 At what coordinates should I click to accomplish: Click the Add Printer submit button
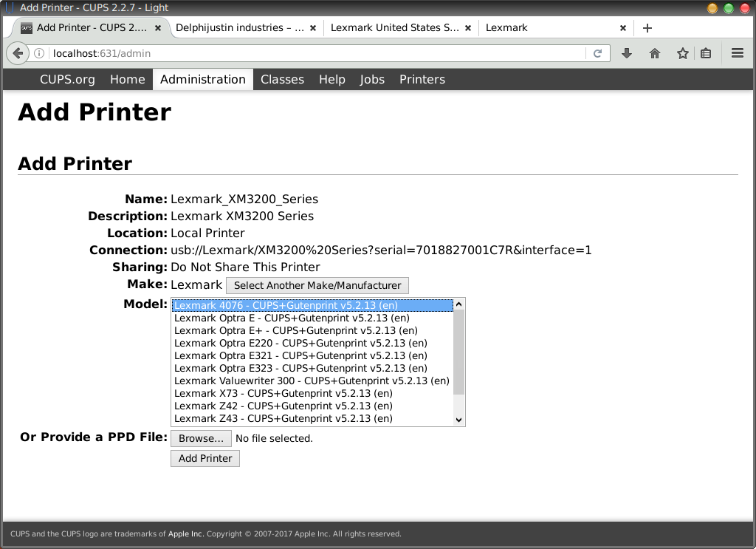pyautogui.click(x=205, y=458)
